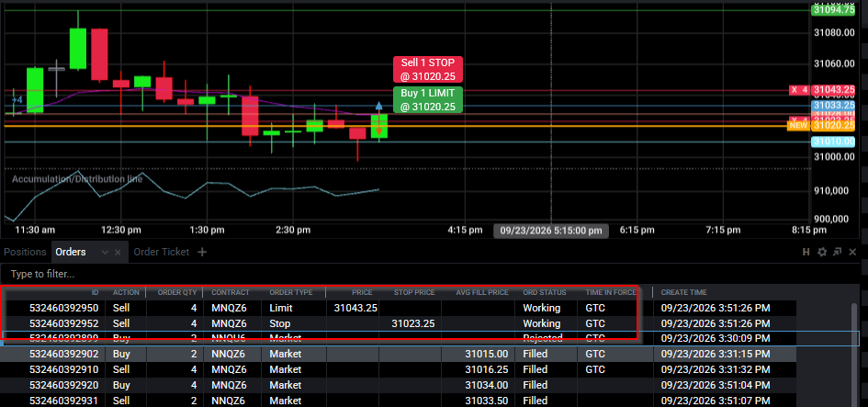Image resolution: width=868 pixels, height=407 pixels.
Task: Close the Orders panel with the X icon
Action: tap(852, 252)
